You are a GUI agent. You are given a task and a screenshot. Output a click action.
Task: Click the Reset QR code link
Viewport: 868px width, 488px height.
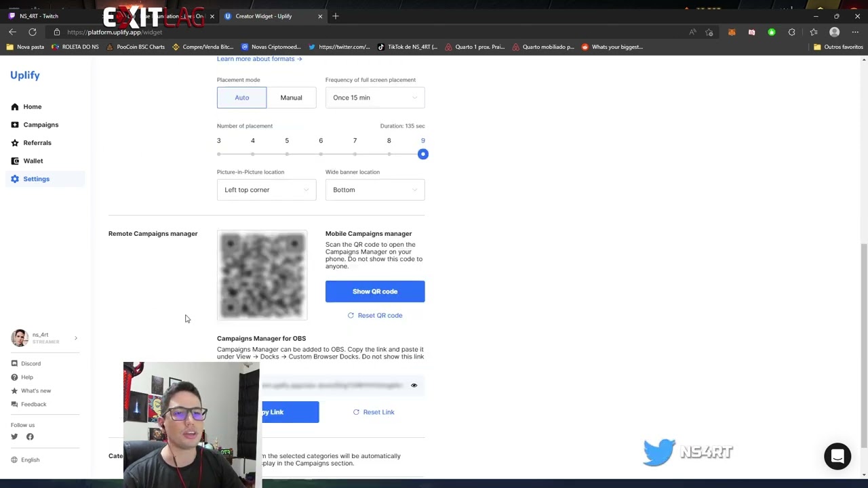375,315
